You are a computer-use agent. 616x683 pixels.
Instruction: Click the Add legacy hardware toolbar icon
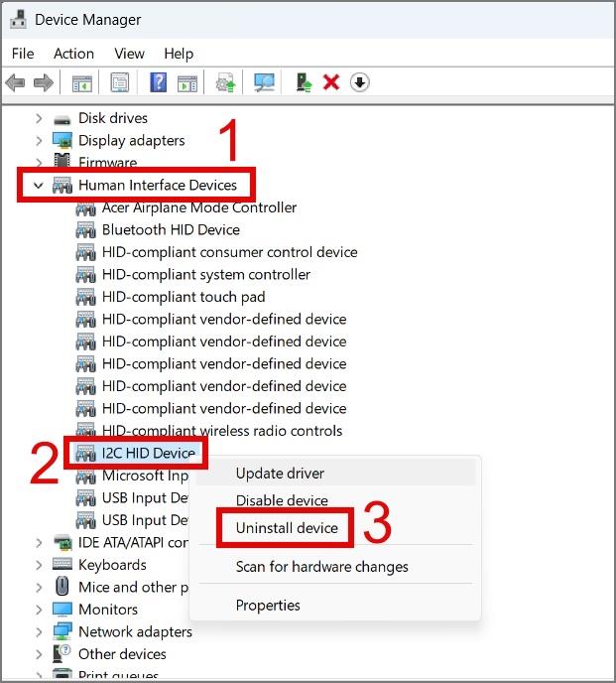[x=304, y=82]
